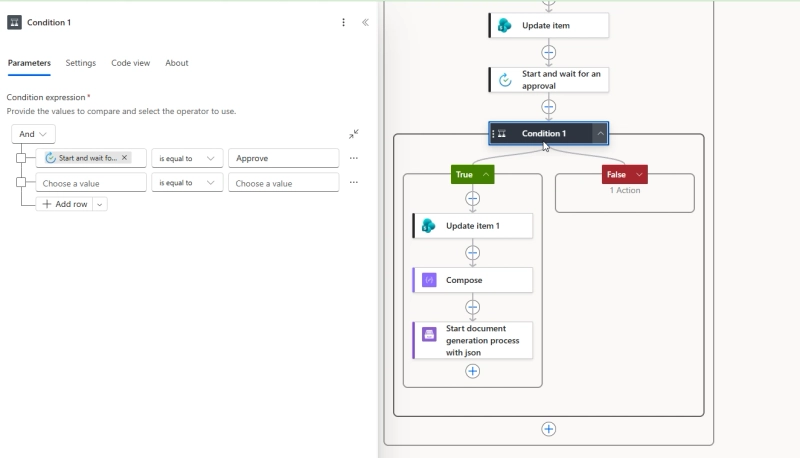Switch to the Code view tab

click(x=131, y=63)
